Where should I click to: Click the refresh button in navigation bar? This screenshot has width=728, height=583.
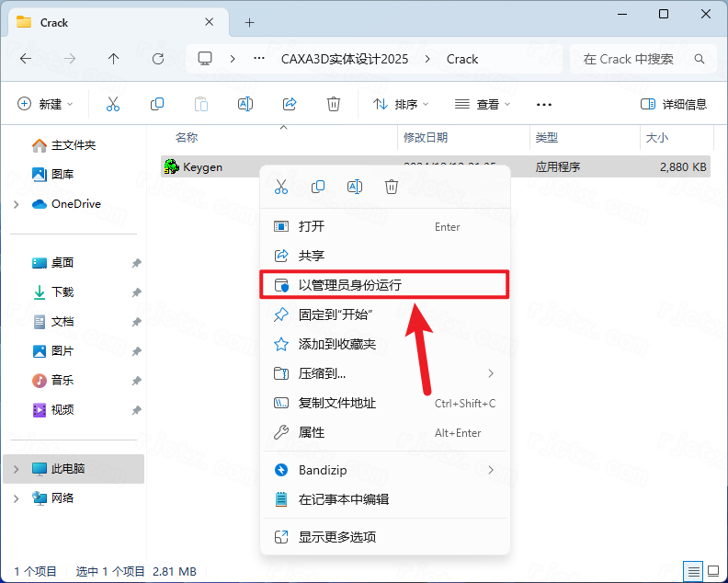(158, 59)
